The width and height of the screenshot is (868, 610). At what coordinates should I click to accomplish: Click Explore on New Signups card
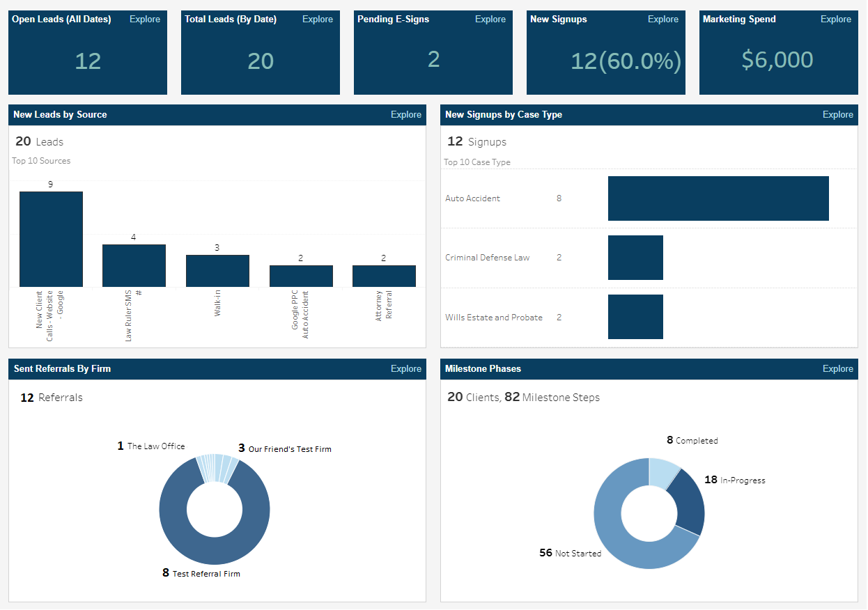[662, 19]
